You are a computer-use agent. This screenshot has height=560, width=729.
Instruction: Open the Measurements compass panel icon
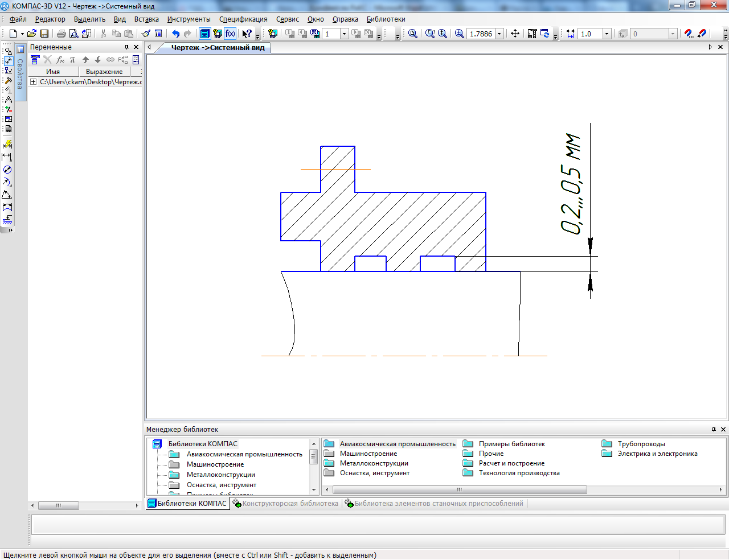pyautogui.click(x=8, y=100)
